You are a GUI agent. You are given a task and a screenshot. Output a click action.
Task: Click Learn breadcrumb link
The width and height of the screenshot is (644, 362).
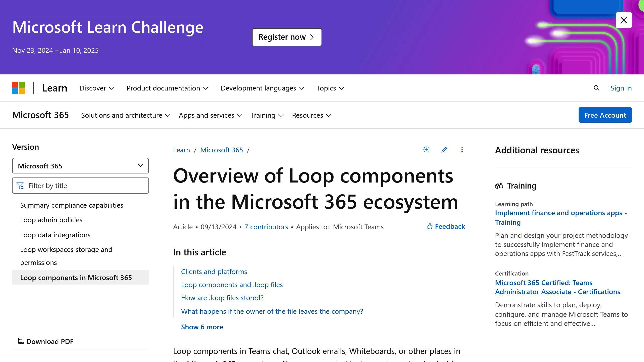181,150
